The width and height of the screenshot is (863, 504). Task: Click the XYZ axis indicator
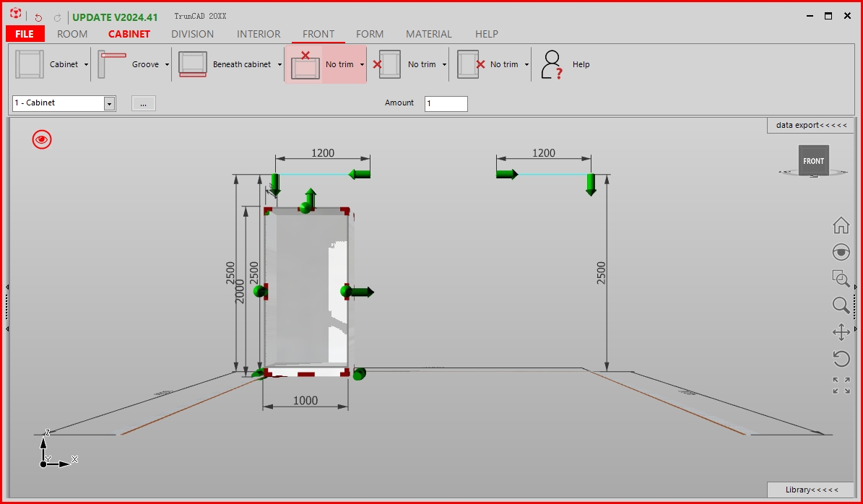[58, 448]
